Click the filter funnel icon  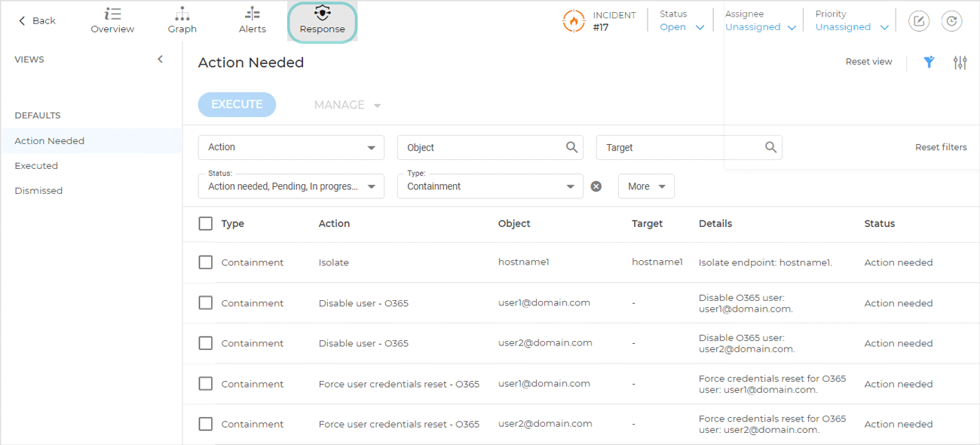[929, 62]
